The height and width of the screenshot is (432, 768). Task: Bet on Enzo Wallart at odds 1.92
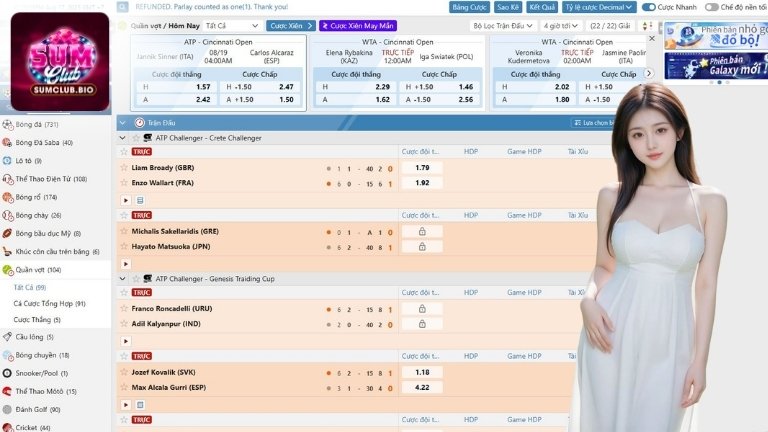422,183
